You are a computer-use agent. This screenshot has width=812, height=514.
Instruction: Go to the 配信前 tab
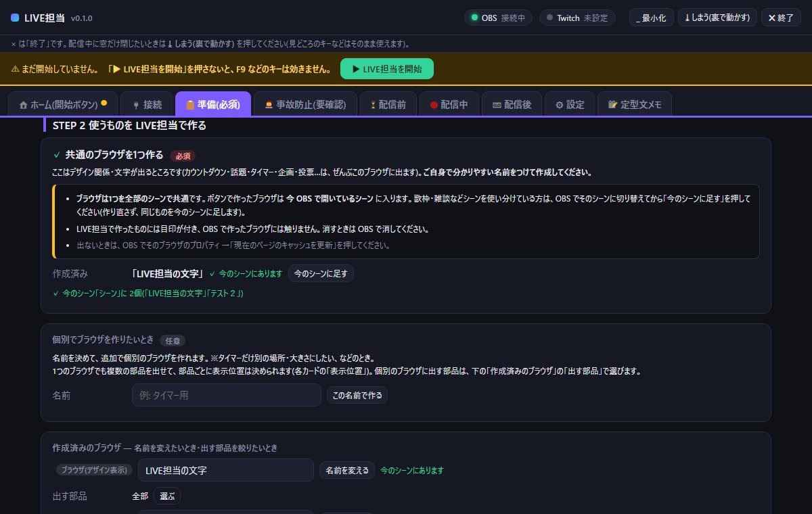click(x=388, y=104)
